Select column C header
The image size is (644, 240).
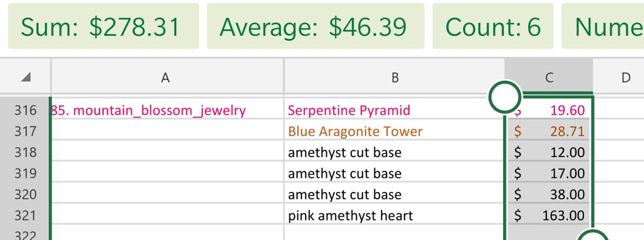coord(549,77)
